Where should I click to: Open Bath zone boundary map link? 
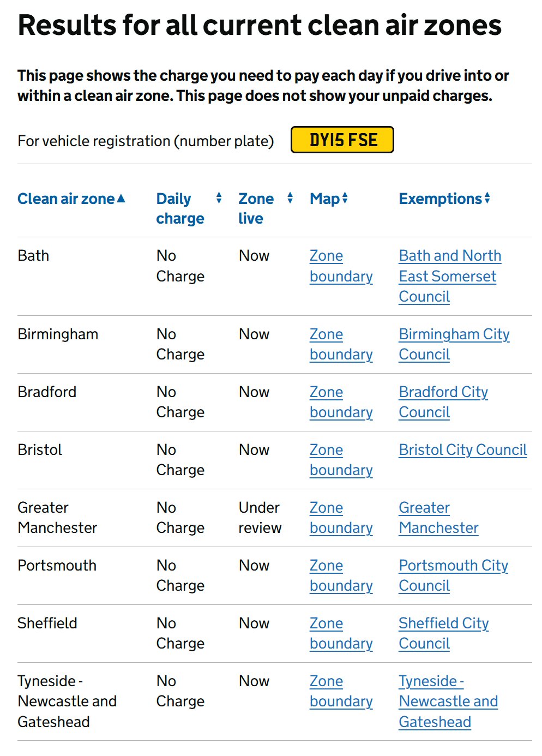[x=341, y=266]
